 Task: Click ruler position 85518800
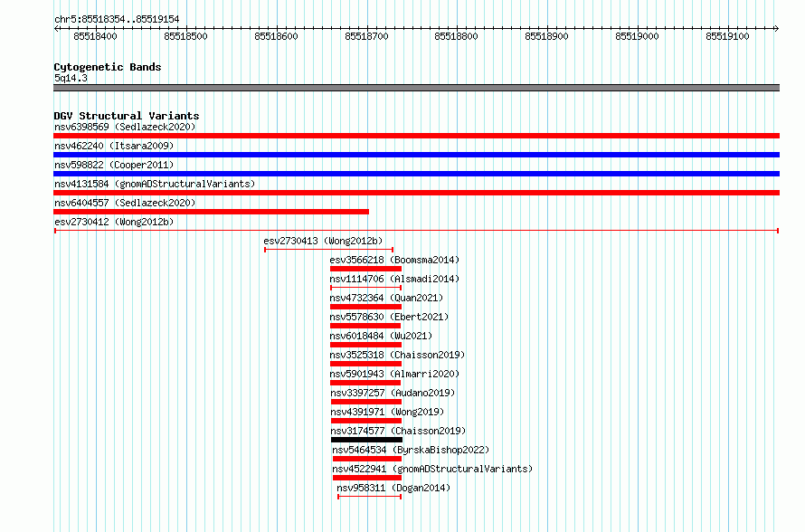point(457,36)
